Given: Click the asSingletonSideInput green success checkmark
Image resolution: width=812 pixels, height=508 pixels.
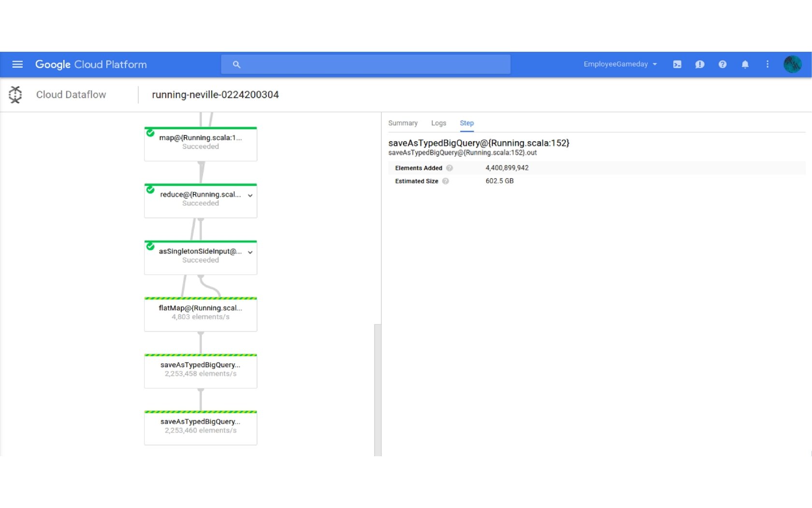Looking at the screenshot, I should pos(150,246).
